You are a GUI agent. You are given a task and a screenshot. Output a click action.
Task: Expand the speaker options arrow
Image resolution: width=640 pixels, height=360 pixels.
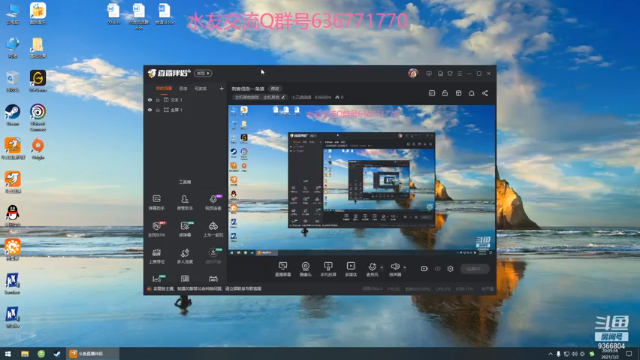tap(405, 268)
